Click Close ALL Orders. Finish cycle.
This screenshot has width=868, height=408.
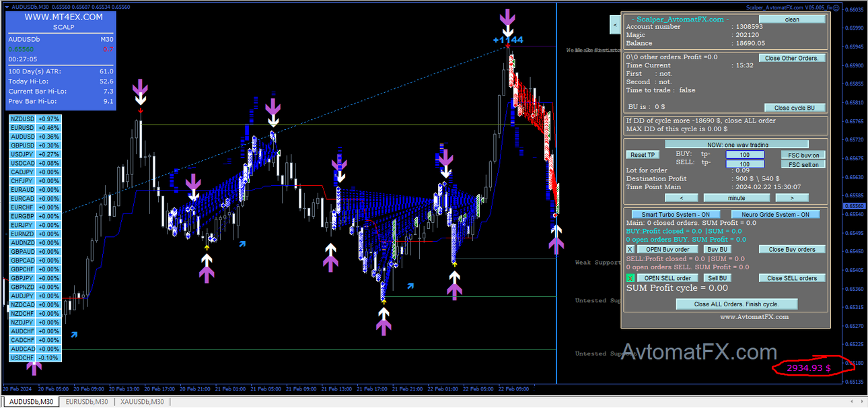737,304
